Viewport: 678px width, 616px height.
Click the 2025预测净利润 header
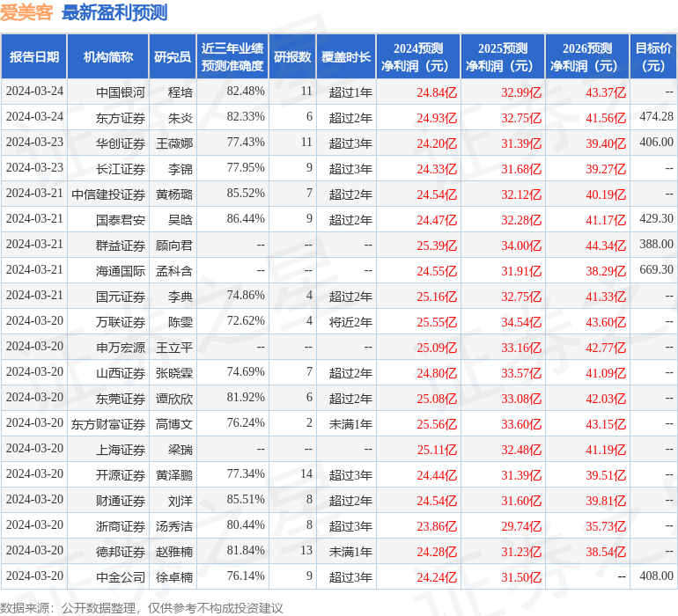tap(503, 57)
